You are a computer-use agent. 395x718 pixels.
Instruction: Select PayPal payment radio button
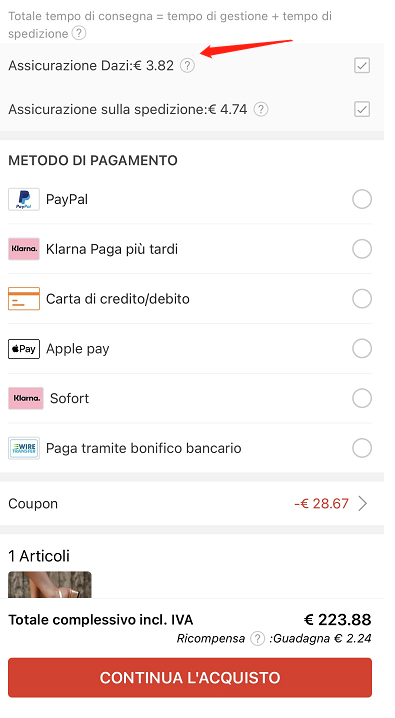pos(362,199)
